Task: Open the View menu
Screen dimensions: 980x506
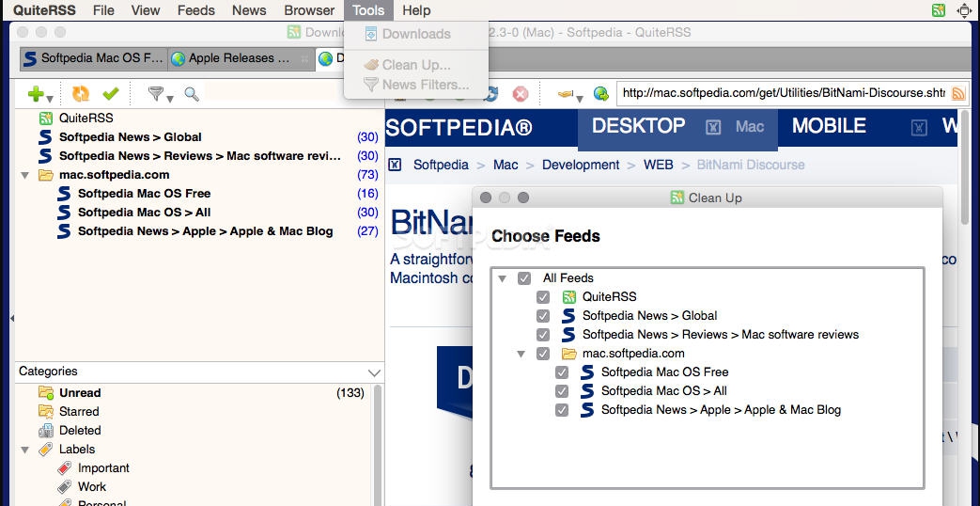Action: 145,10
